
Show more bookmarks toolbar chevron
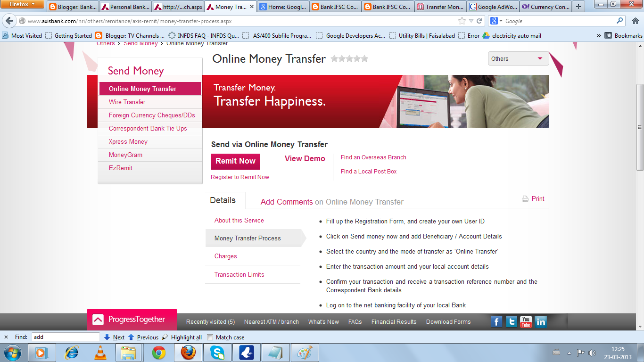599,35
